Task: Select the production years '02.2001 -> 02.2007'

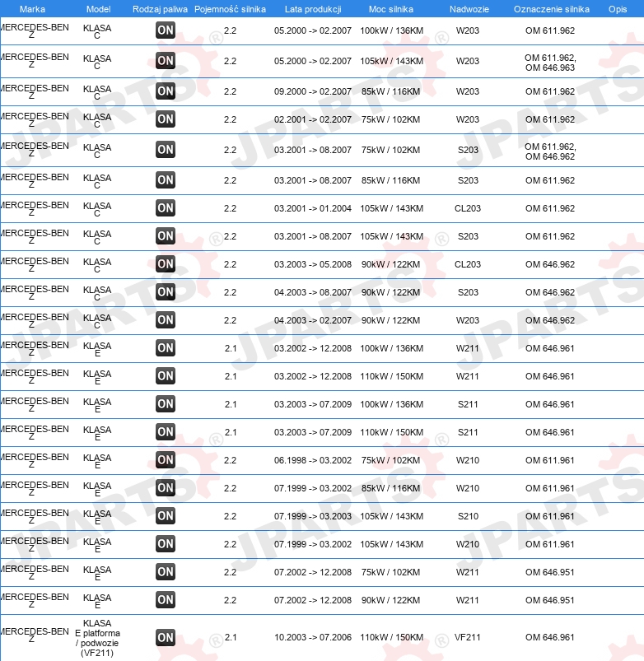Action: tap(312, 119)
